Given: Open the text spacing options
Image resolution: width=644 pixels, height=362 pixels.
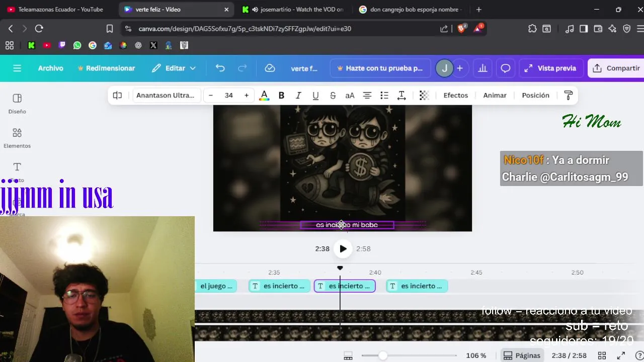Looking at the screenshot, I should (x=401, y=96).
